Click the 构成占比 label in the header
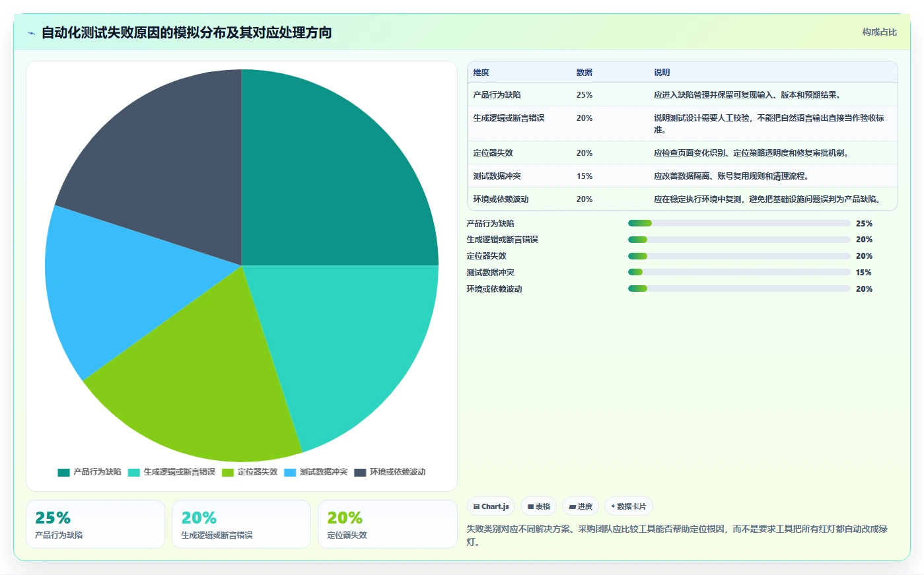Image resolution: width=924 pixels, height=575 pixels. tap(879, 32)
